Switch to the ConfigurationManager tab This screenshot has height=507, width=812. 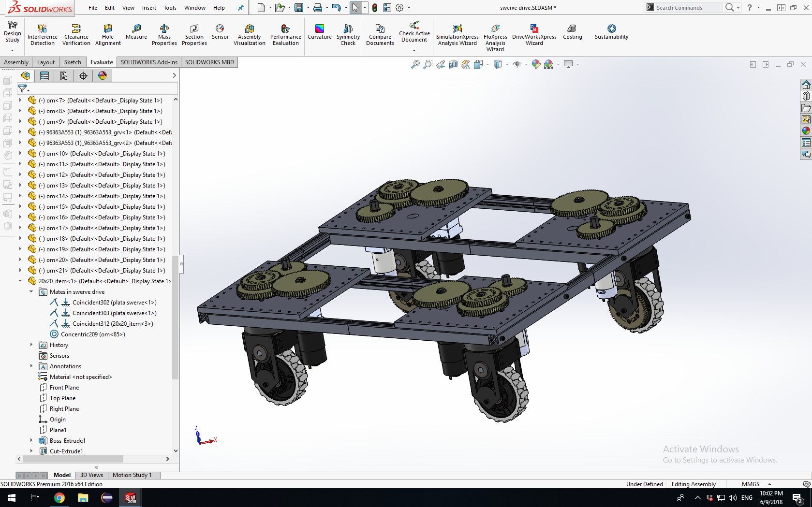(64, 76)
